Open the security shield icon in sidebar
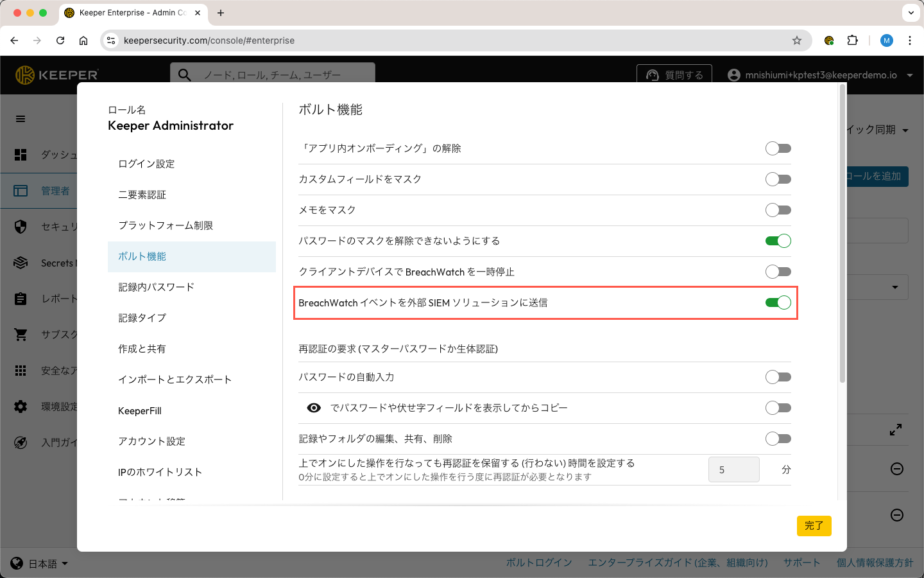This screenshot has width=924, height=578. point(21,227)
